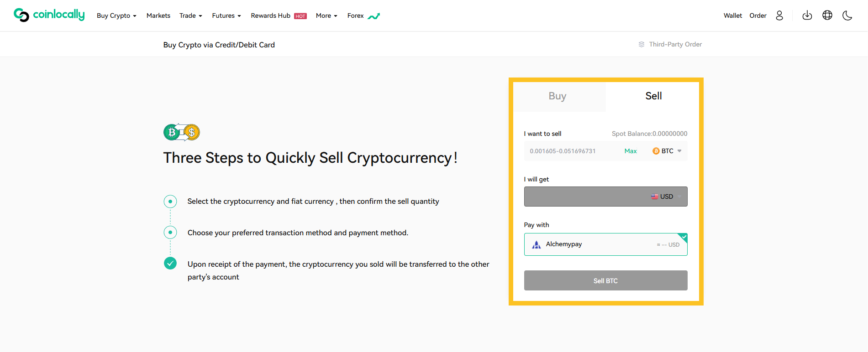Click the I will get amount field

coord(605,197)
